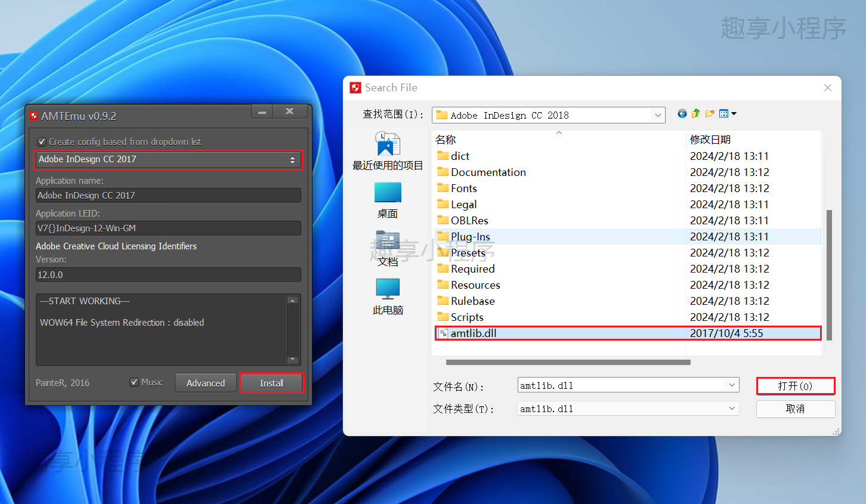Expand the file name (文件名) dropdown
The image size is (866, 504).
[732, 385]
